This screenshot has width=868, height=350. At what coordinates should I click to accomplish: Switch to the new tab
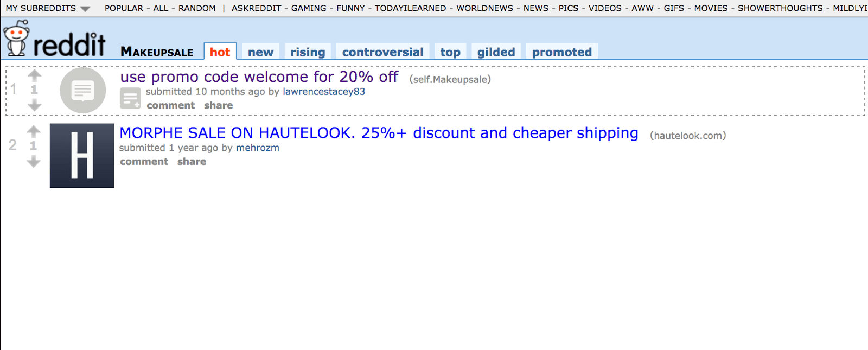[261, 52]
